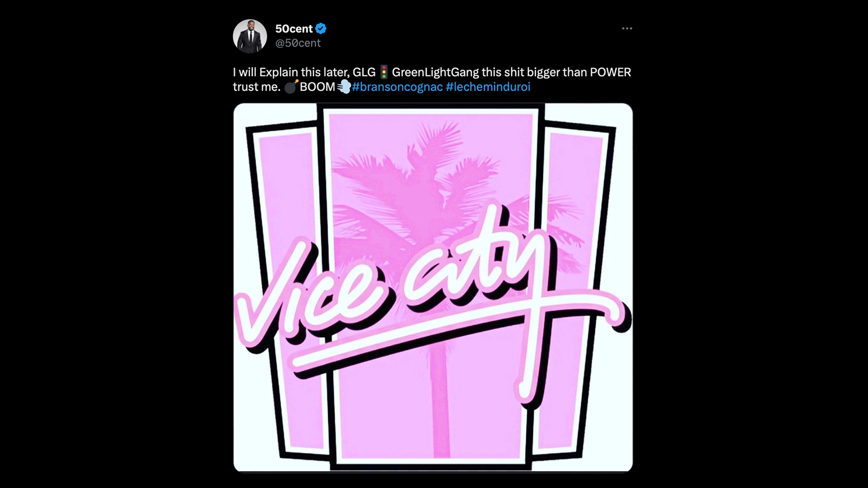868x488 pixels.
Task: Click the blue verified badge
Action: click(321, 28)
